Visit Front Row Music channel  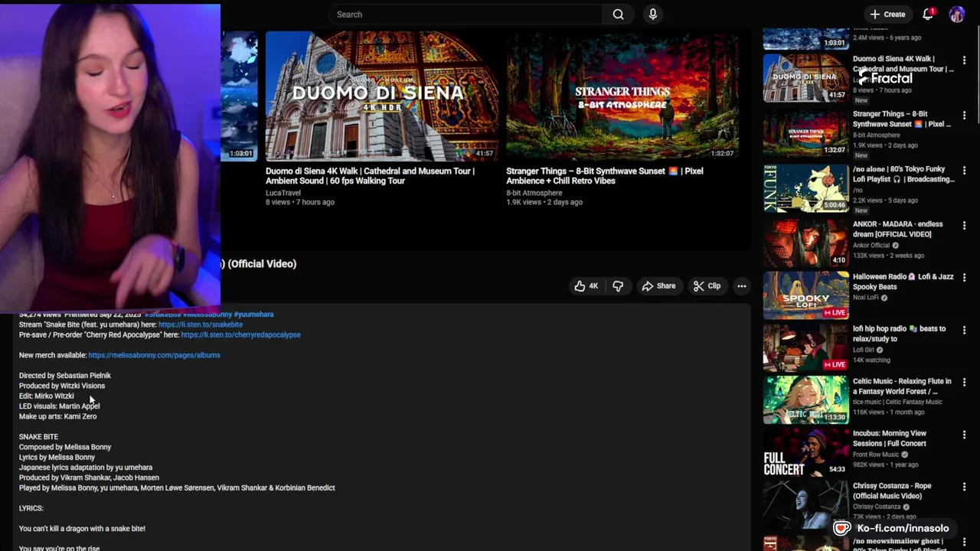pos(876,455)
